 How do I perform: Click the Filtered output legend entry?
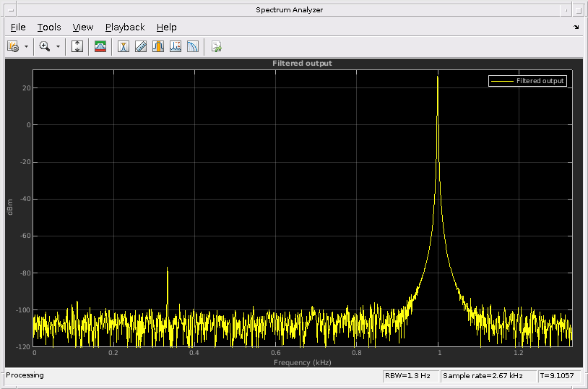coord(540,81)
